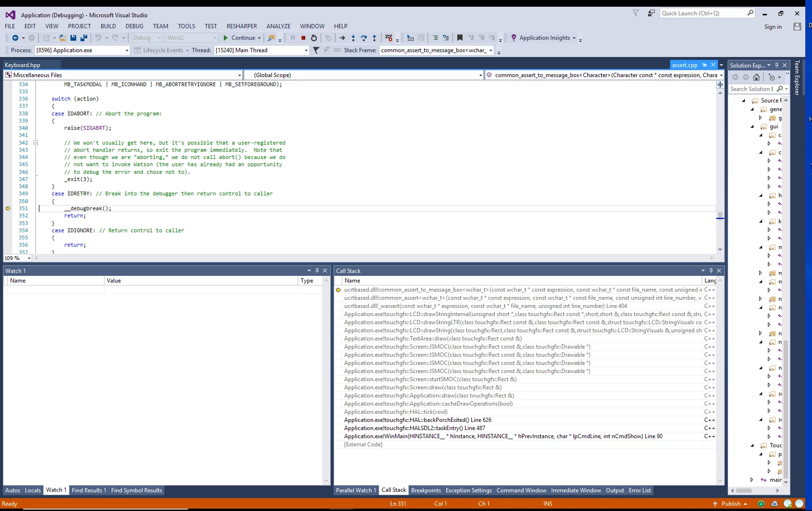Open the ANALYZE menu
This screenshot has width=812, height=511.
(x=278, y=26)
